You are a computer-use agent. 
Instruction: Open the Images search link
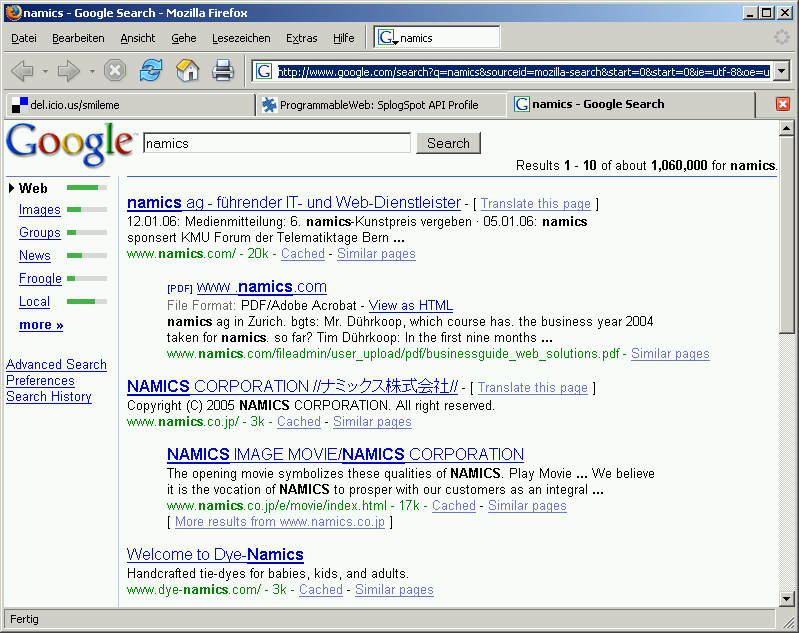coord(40,210)
